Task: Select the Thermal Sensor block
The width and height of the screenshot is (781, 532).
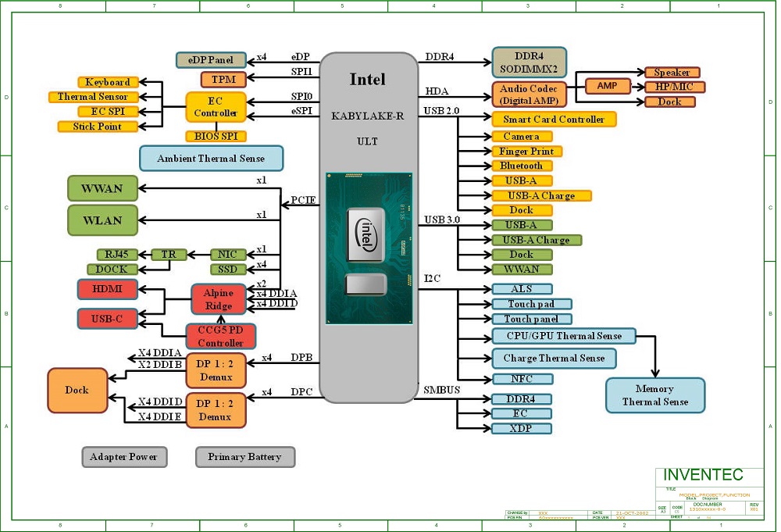Action: tap(93, 97)
